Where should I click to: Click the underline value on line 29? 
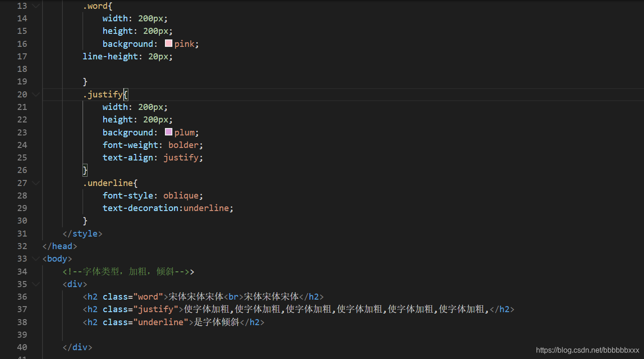206,208
